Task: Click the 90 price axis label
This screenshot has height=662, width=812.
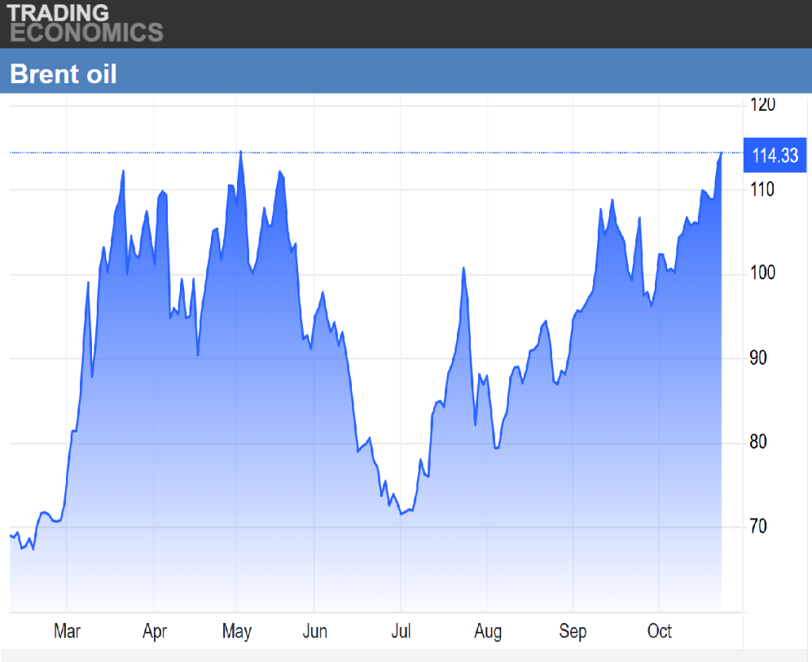Action: point(758,358)
